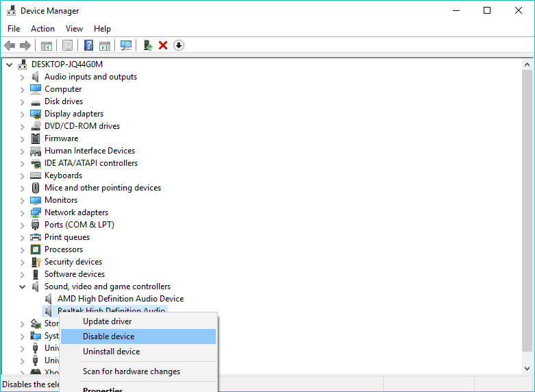
Task: Click the Computer monitor icon in the tree
Action: (36, 89)
